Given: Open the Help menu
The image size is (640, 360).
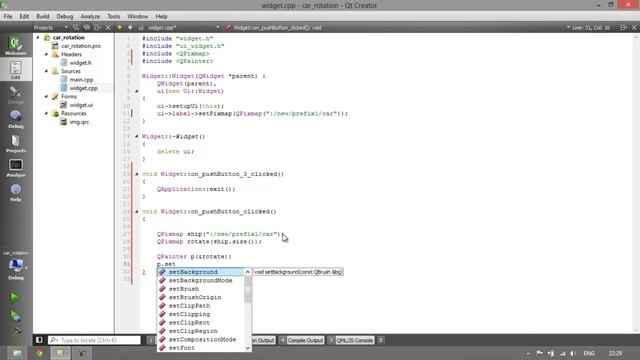Looking at the screenshot, I should tap(161, 16).
